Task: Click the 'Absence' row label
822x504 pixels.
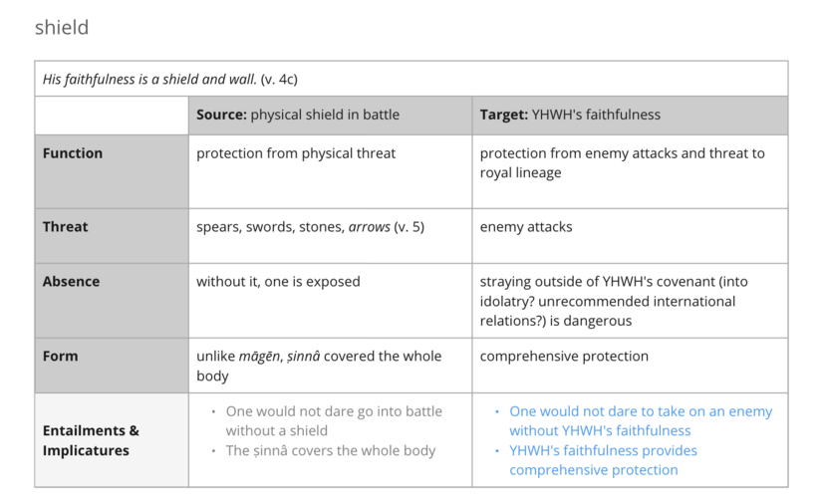Action: pos(71,282)
